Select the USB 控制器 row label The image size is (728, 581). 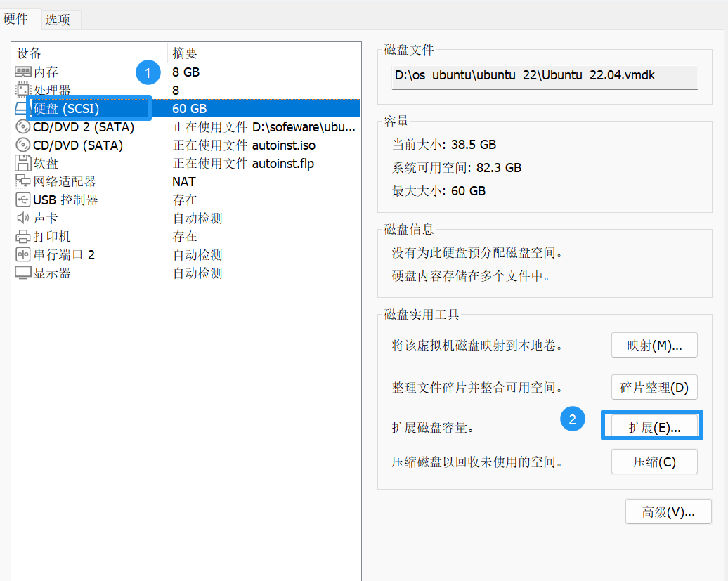point(65,200)
